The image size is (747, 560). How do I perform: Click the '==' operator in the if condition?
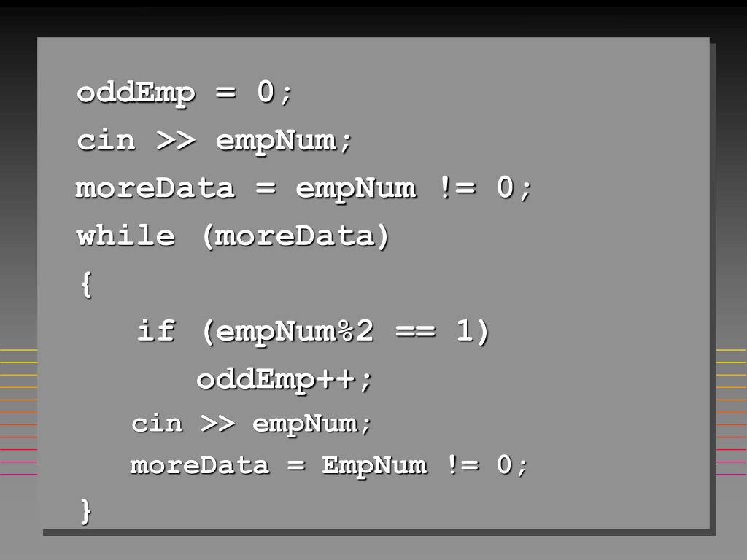(415, 331)
